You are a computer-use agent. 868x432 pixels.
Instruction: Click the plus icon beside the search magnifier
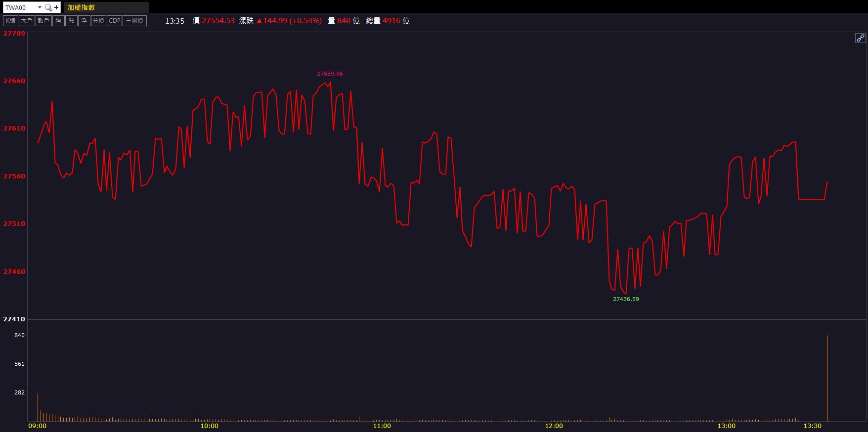click(x=56, y=7)
